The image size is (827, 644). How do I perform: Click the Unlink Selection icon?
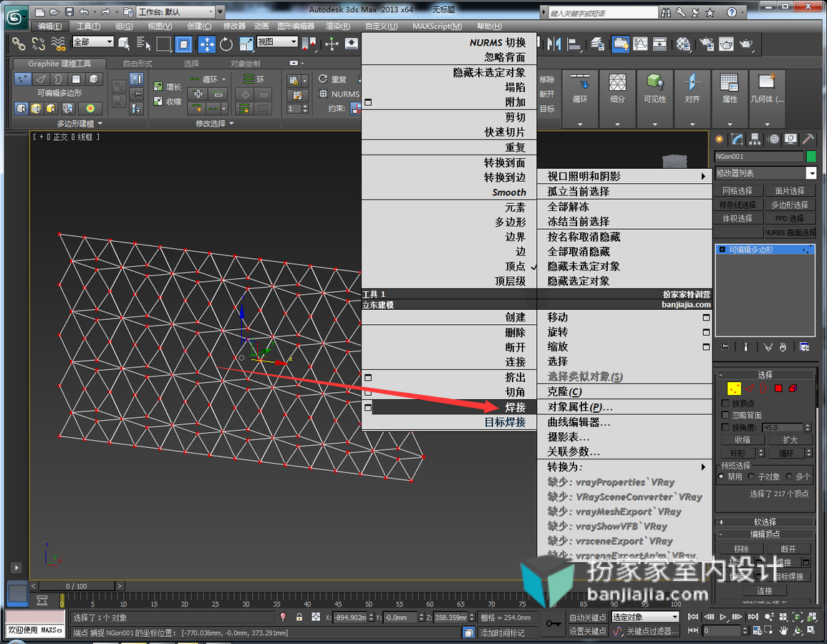[x=38, y=44]
